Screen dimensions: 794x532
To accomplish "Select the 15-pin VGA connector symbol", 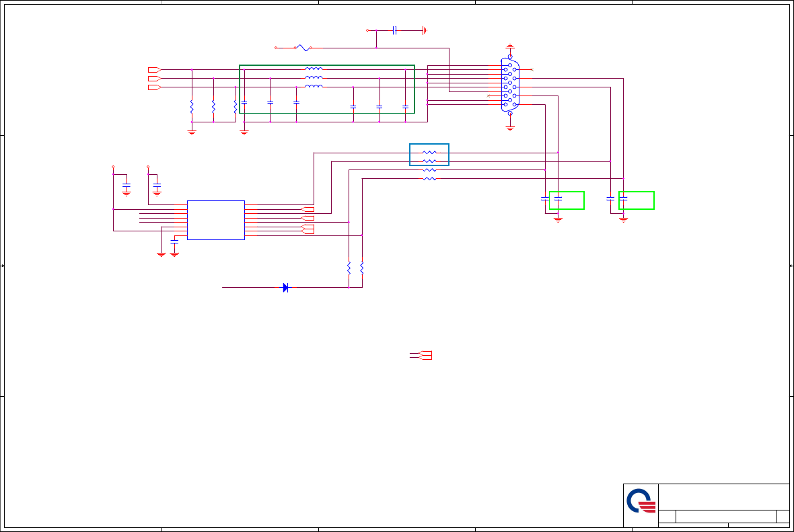I will click(x=510, y=85).
